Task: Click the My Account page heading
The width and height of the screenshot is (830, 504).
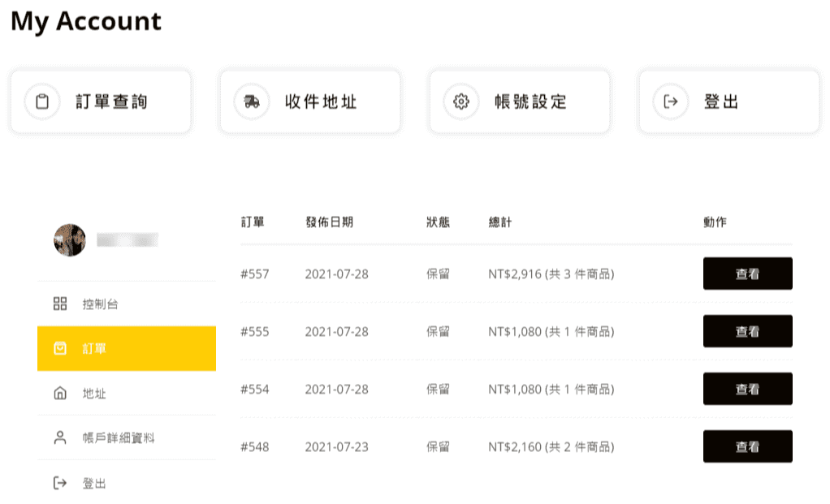Action: pos(86,22)
